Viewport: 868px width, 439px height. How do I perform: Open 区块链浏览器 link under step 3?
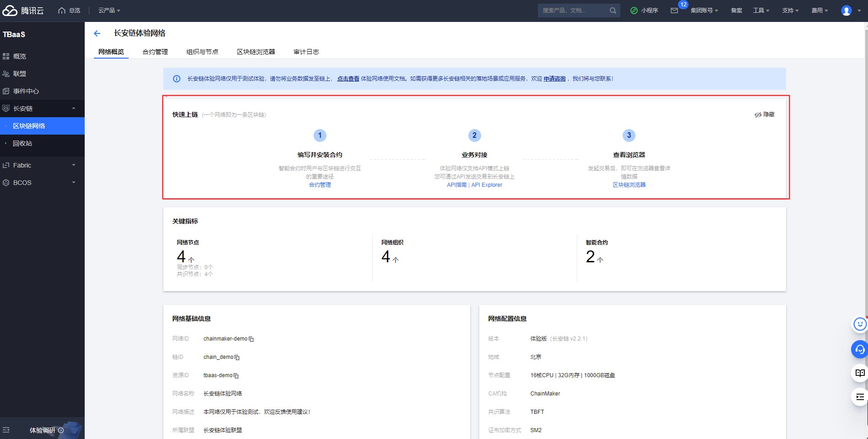(x=629, y=185)
